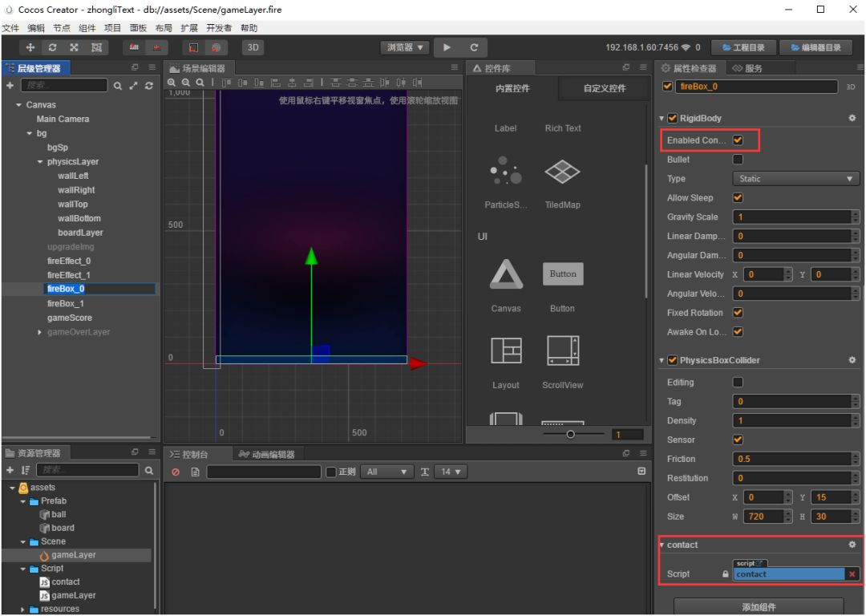Viewport: 866px width, 616px height.
Task: Toggle the 3D scene view button
Action: [x=253, y=47]
